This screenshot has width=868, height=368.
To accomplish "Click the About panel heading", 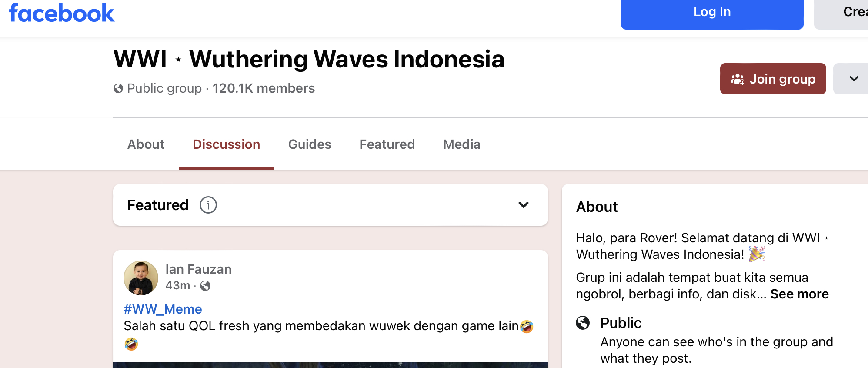I will pyautogui.click(x=597, y=207).
